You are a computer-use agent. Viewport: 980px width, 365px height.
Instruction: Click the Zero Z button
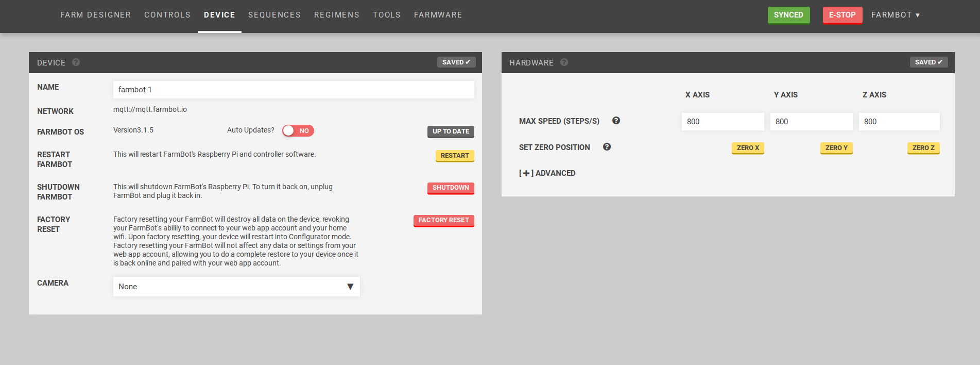coord(923,148)
